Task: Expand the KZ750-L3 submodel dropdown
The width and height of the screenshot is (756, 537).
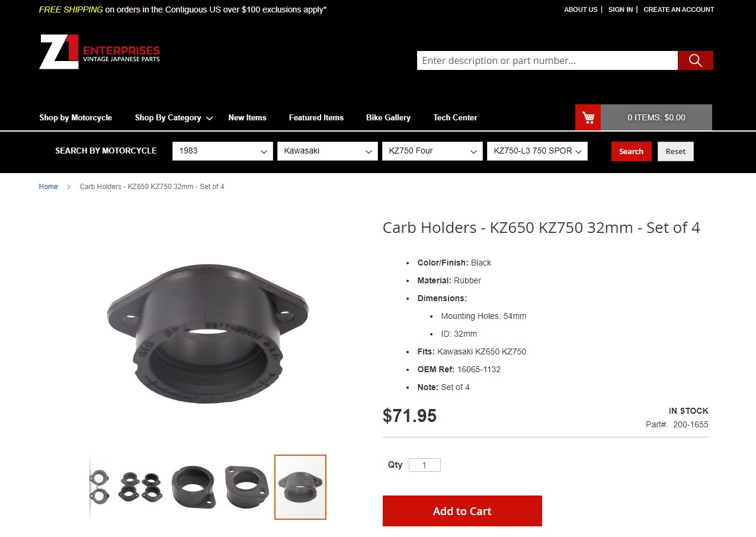Action: click(537, 151)
